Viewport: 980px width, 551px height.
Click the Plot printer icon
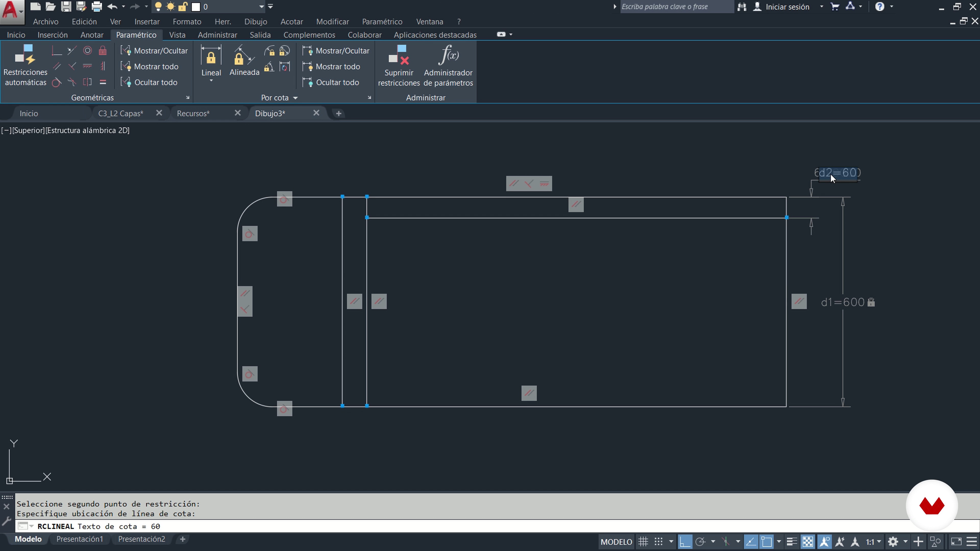click(x=97, y=6)
